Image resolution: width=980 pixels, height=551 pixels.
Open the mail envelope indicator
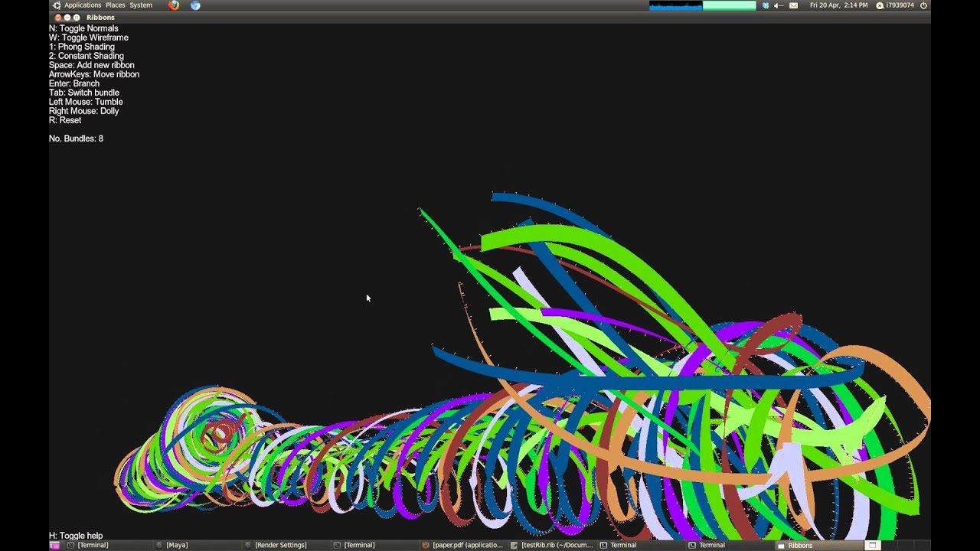click(793, 5)
